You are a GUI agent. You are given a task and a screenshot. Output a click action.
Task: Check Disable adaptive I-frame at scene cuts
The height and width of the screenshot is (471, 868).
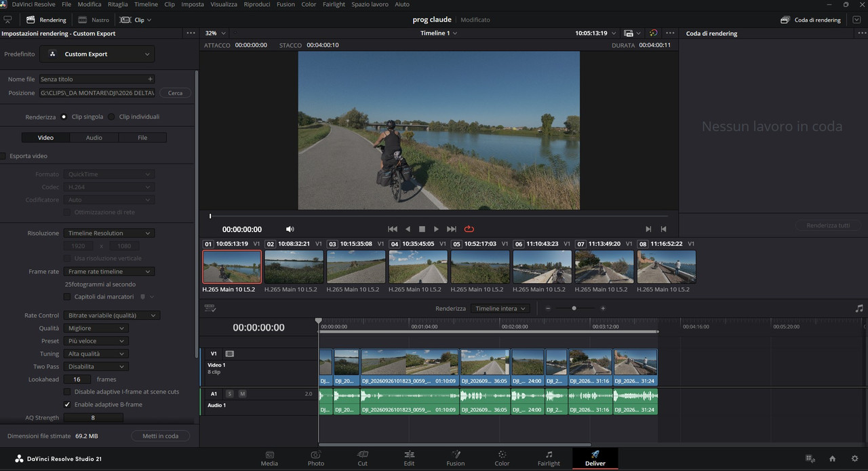66,392
